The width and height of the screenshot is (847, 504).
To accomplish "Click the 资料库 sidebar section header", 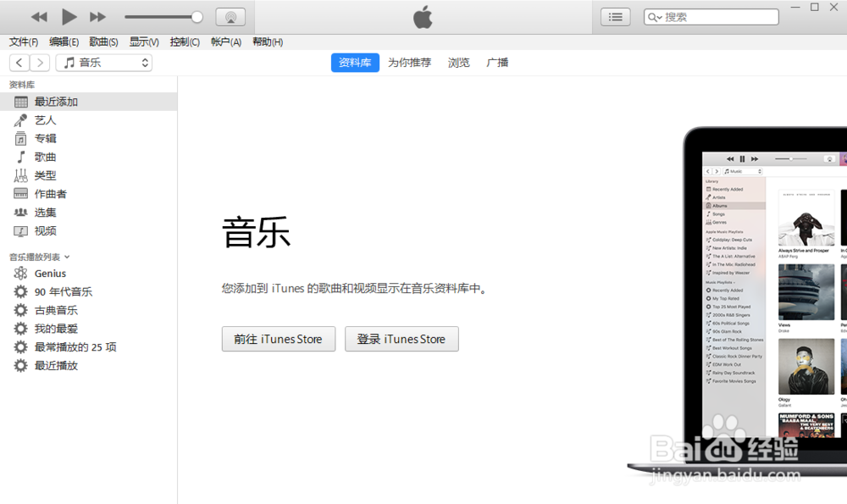I will (x=22, y=85).
